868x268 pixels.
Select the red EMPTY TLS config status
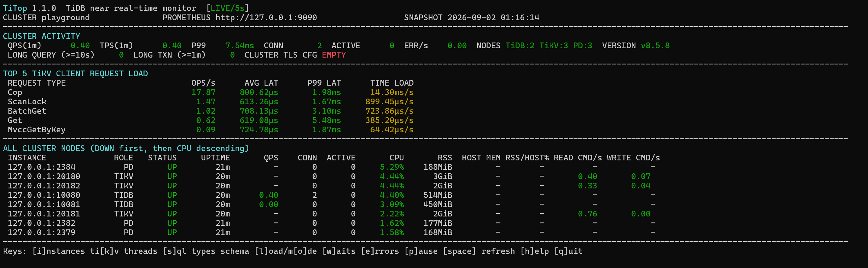(334, 55)
